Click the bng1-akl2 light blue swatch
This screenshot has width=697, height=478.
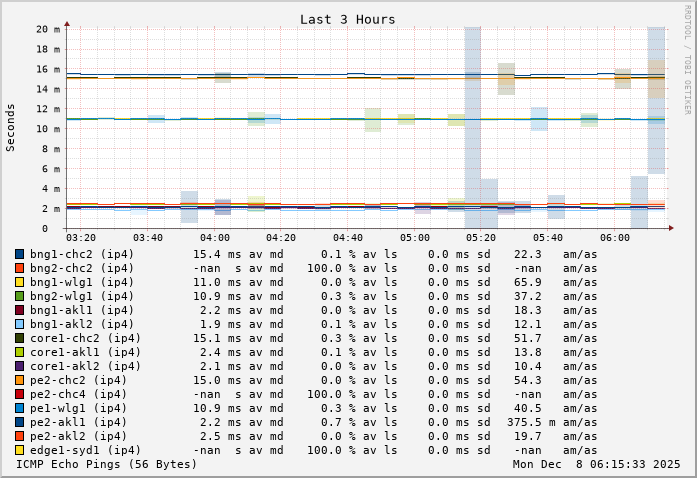[19, 324]
